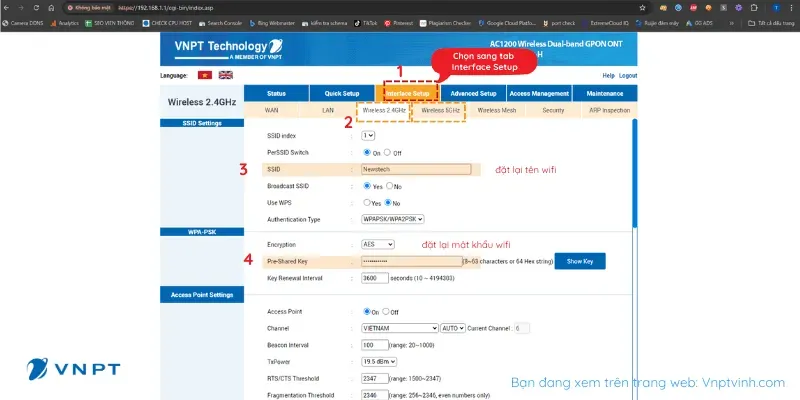Set Use WPS to Yes

[366, 203]
